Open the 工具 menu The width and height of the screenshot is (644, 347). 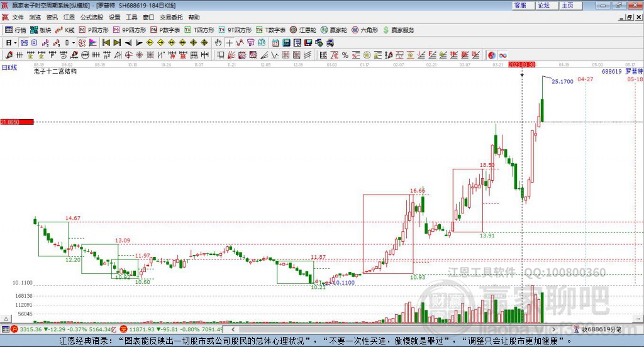(131, 17)
